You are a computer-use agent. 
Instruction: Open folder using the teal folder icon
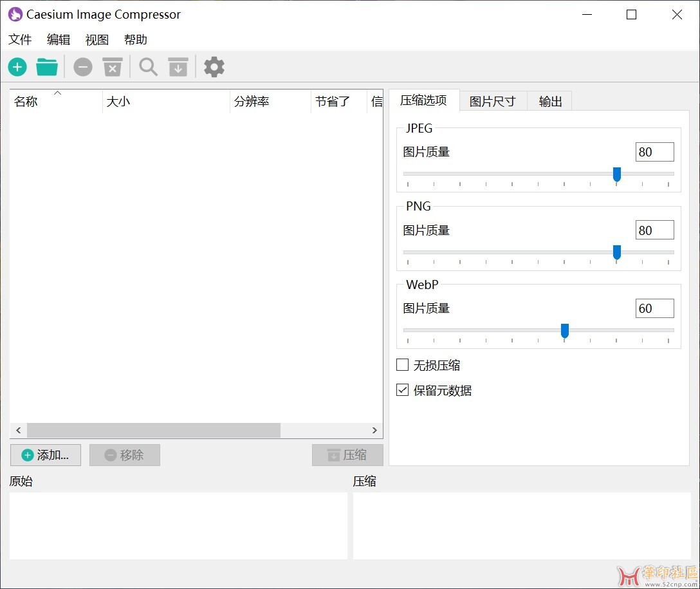point(47,67)
